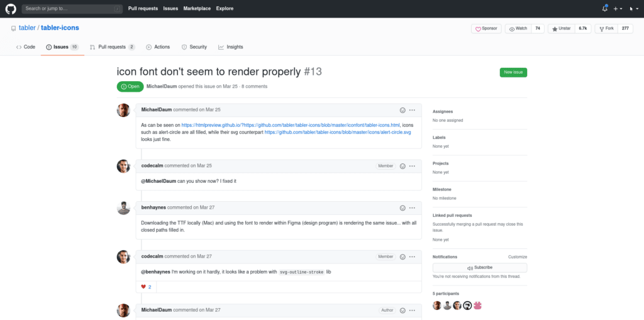
Task: Open first participant avatar
Action: (437, 305)
